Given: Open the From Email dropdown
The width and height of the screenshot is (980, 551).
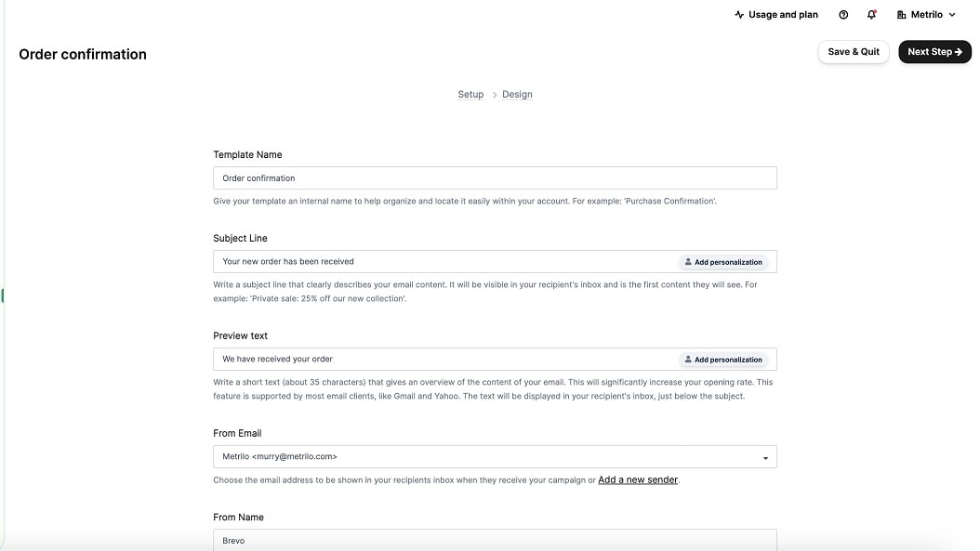Looking at the screenshot, I should coord(495,456).
